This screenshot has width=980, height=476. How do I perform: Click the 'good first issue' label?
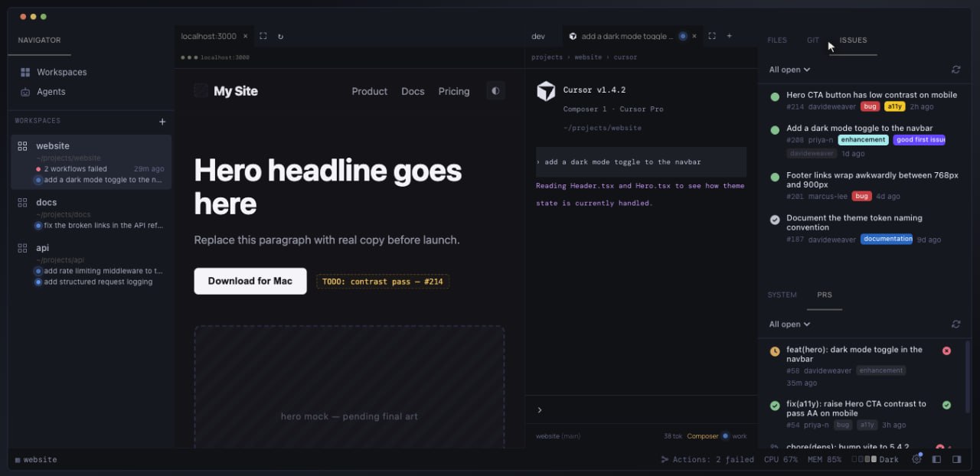pyautogui.click(x=920, y=140)
